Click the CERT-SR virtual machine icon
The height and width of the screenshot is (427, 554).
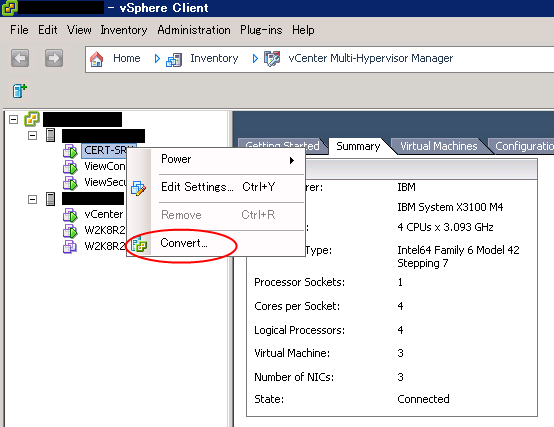coord(70,151)
